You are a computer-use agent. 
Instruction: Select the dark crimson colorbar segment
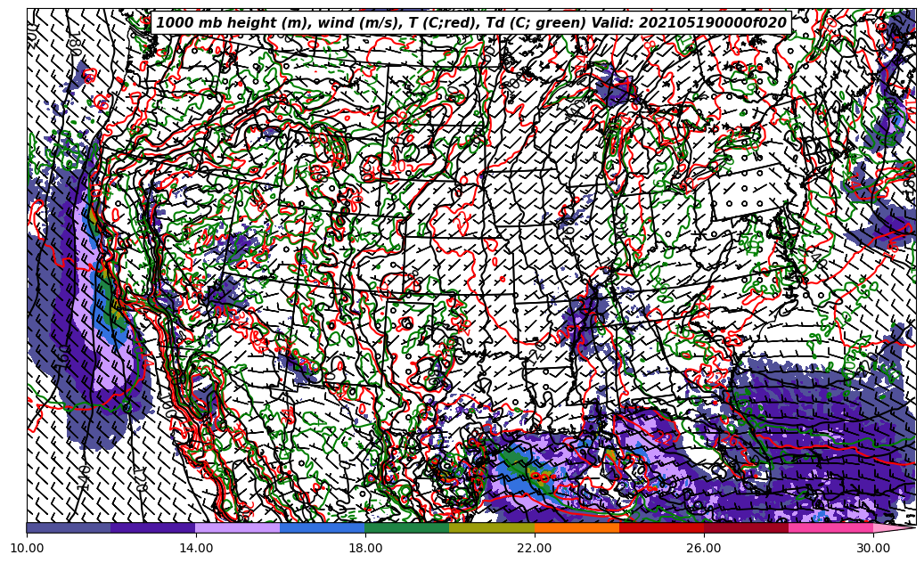(x=746, y=527)
